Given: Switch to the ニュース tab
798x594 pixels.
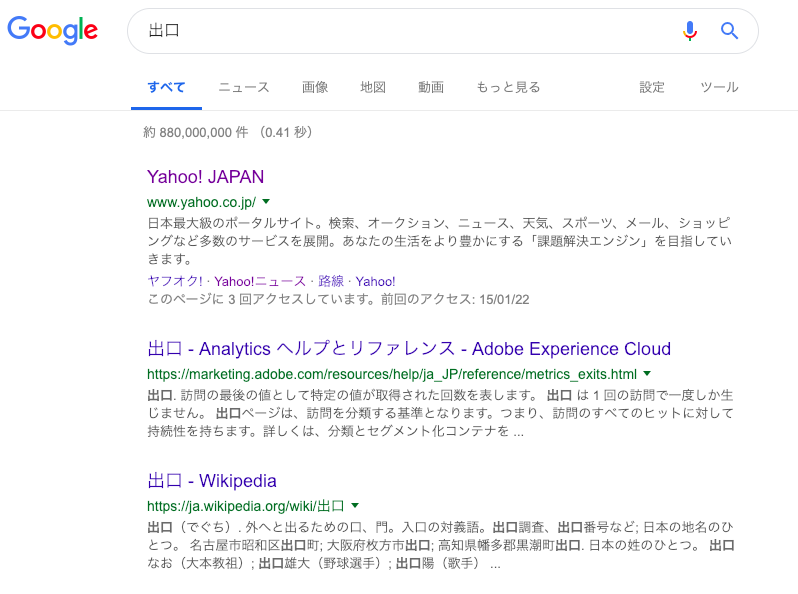Looking at the screenshot, I should pyautogui.click(x=244, y=87).
